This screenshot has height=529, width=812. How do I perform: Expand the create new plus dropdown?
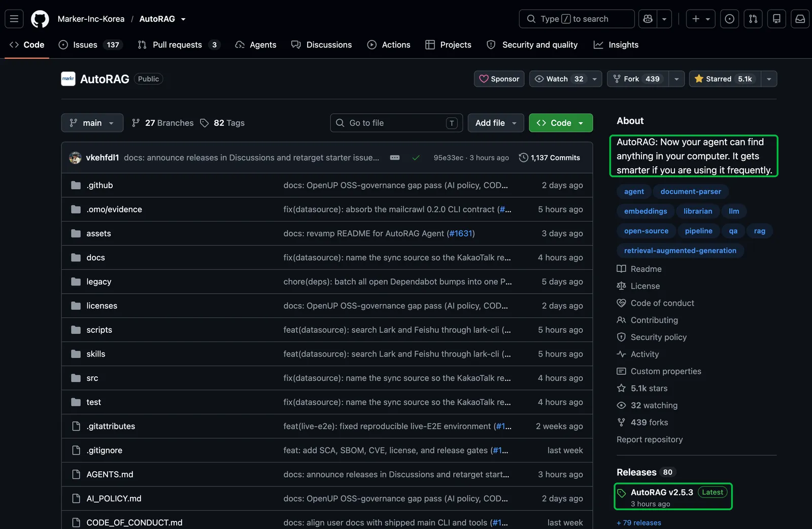click(x=701, y=19)
